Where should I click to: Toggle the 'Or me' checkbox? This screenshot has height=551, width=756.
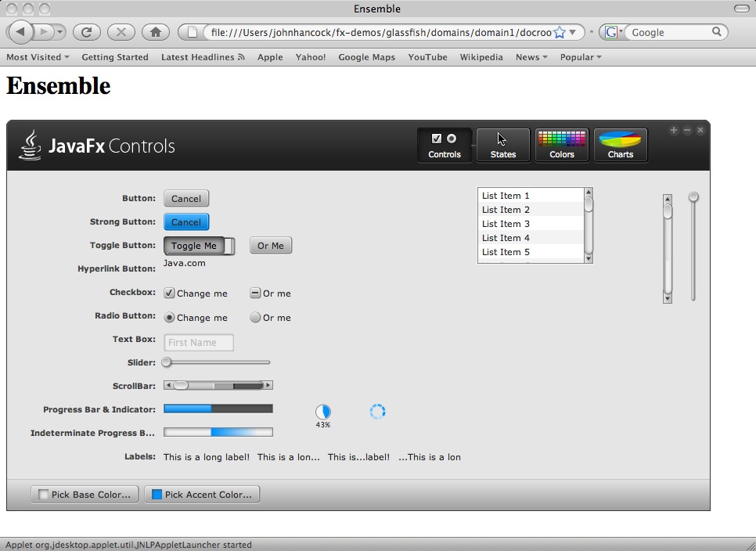(x=255, y=294)
